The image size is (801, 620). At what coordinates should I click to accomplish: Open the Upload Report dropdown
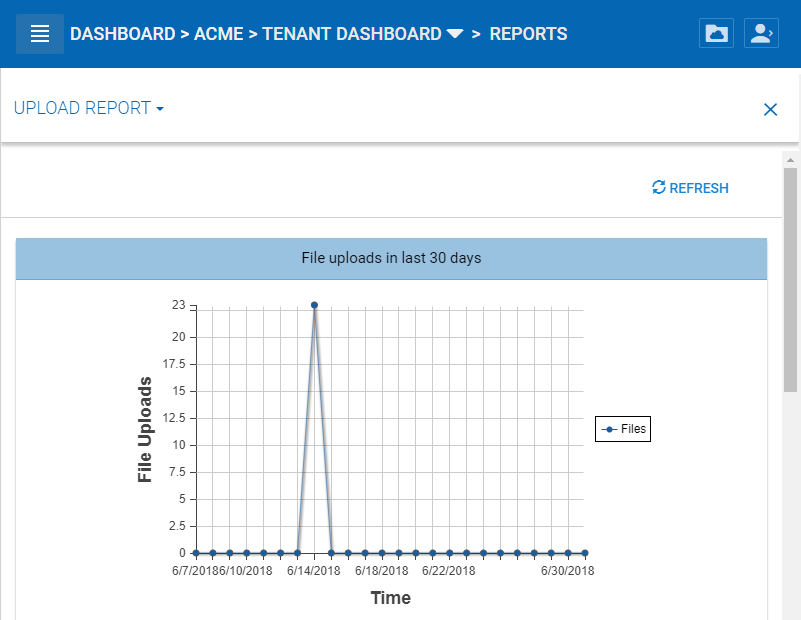[x=89, y=108]
